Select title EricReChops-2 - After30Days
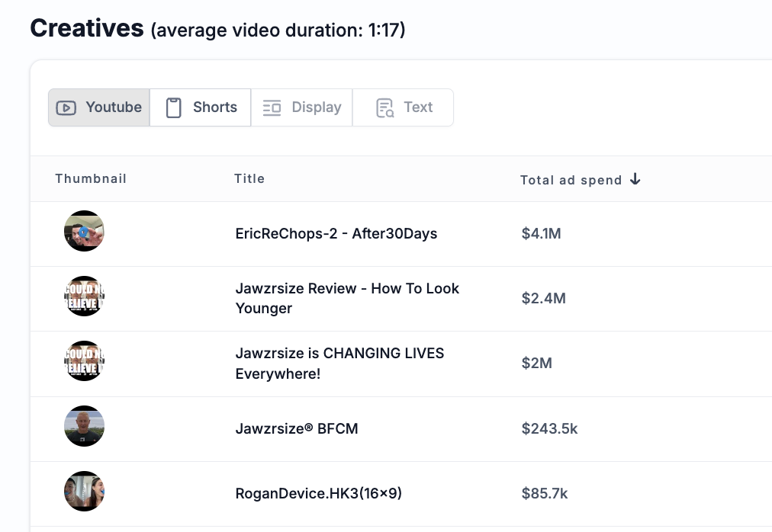772x532 pixels. pyautogui.click(x=336, y=233)
